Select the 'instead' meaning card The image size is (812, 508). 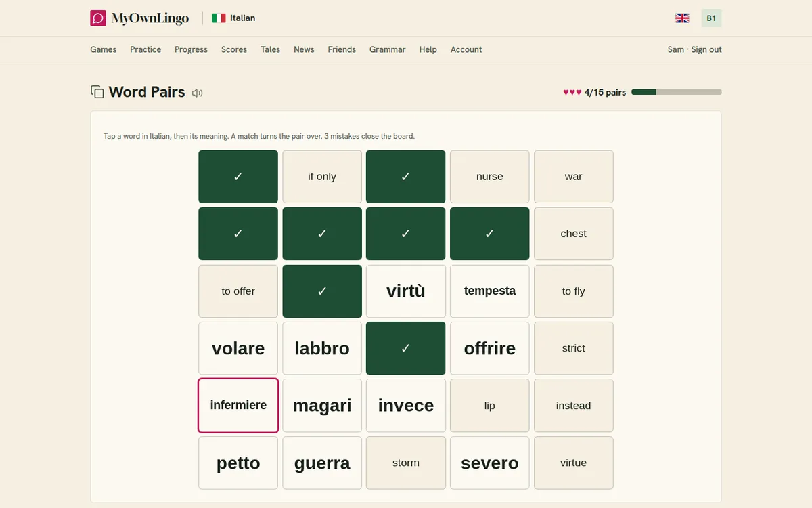(574, 406)
